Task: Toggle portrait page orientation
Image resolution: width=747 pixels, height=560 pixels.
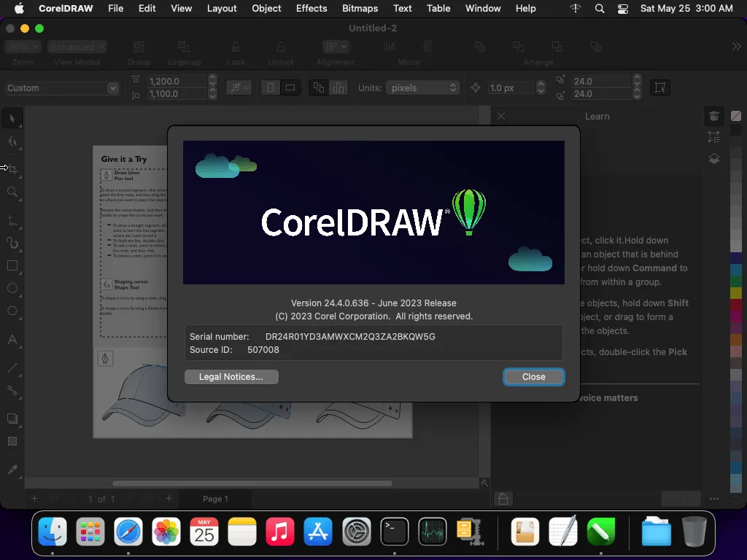Action: [271, 87]
